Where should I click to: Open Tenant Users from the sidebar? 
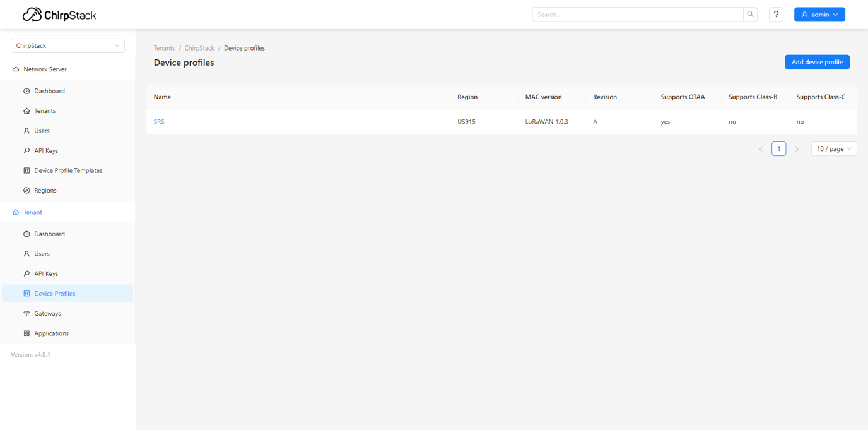tap(42, 253)
